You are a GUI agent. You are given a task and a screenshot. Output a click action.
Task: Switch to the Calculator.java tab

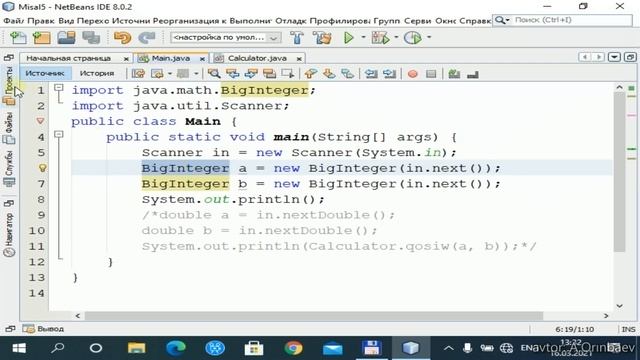(257, 58)
